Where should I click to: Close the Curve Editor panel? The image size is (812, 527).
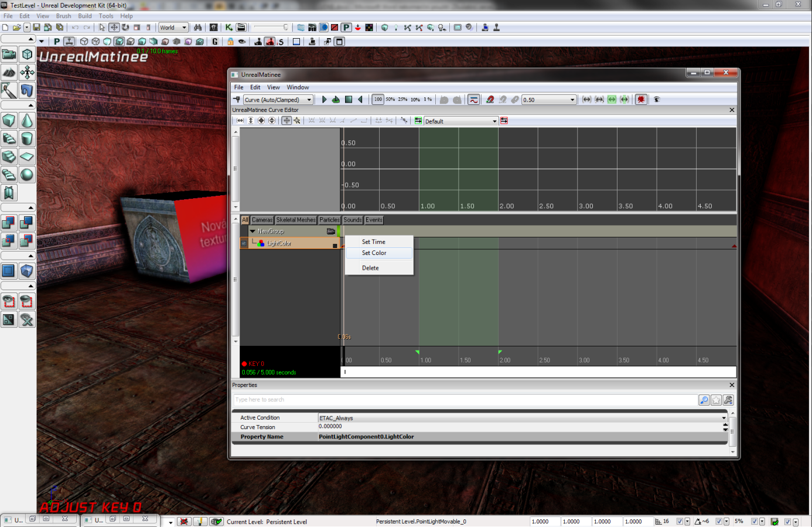click(x=732, y=110)
